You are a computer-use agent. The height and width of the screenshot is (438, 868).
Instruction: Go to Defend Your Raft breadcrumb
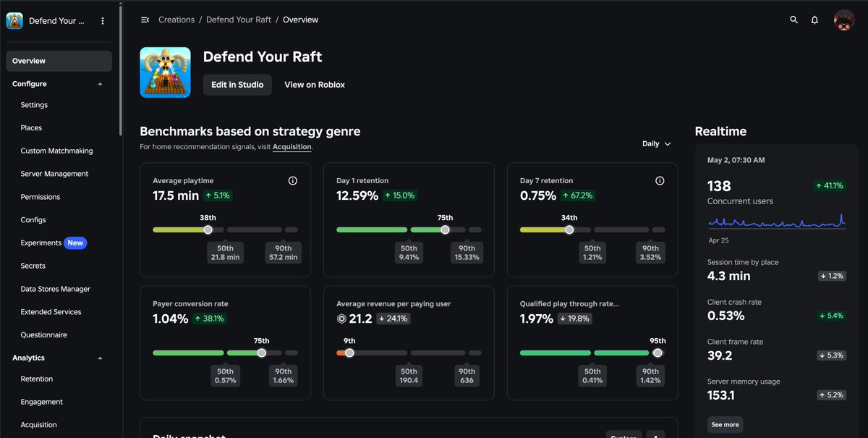click(239, 20)
